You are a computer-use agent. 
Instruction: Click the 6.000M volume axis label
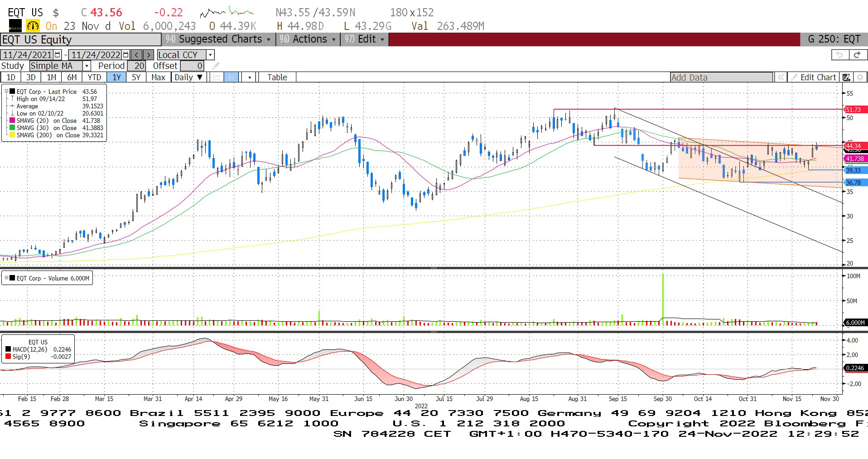pyautogui.click(x=856, y=323)
